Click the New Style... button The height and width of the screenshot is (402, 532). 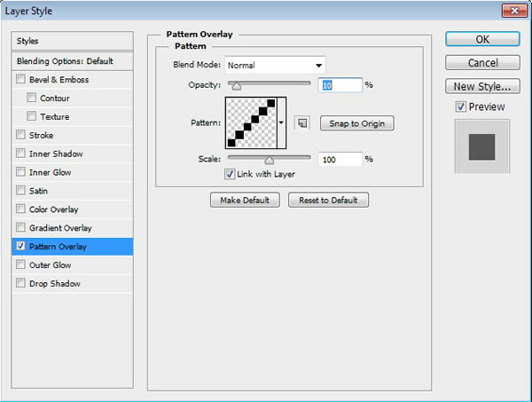482,86
